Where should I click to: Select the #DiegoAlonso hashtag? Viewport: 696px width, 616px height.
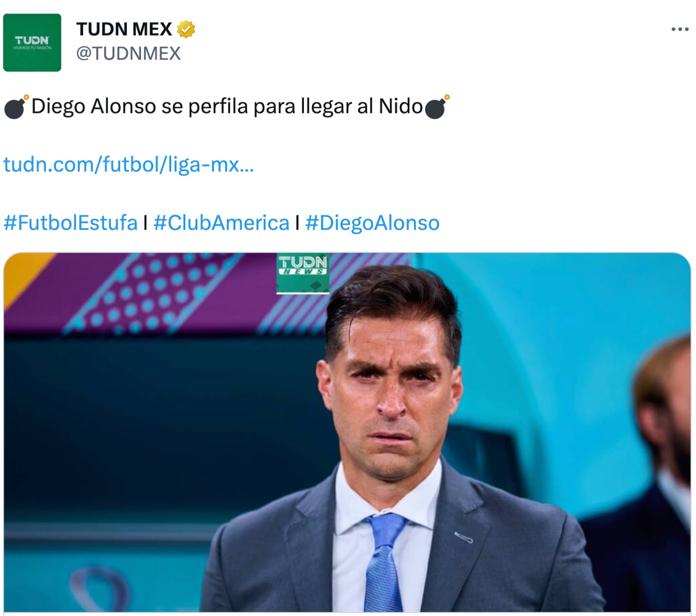click(x=372, y=223)
